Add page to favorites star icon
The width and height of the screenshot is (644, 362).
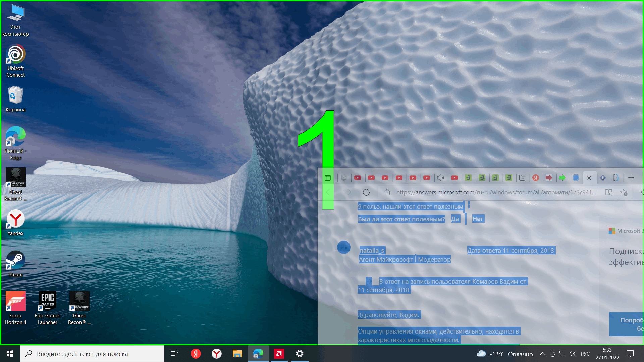pyautogui.click(x=624, y=192)
